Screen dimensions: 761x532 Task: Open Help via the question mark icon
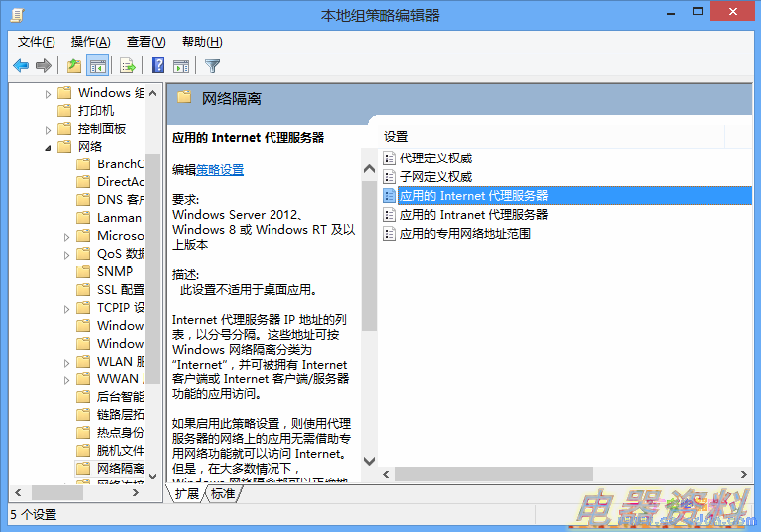coord(158,66)
